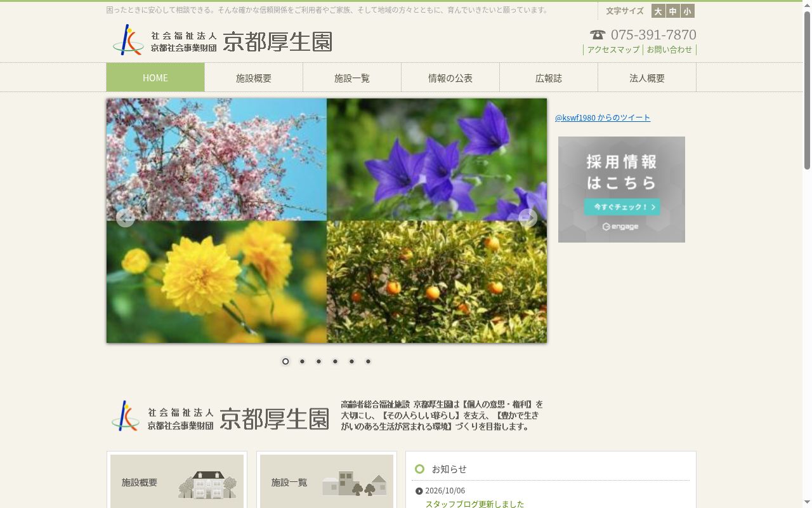Image resolution: width=812 pixels, height=508 pixels.
Task: Jump to the second slideshow dot
Action: pyautogui.click(x=302, y=361)
